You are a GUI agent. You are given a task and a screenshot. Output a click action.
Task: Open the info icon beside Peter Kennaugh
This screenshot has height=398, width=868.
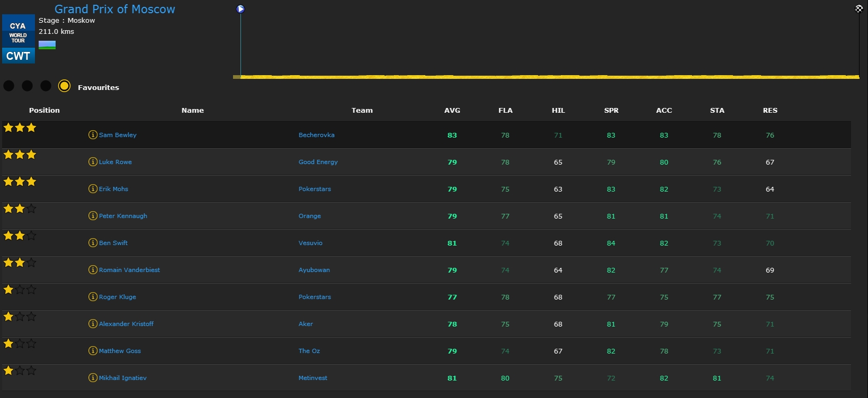(93, 216)
